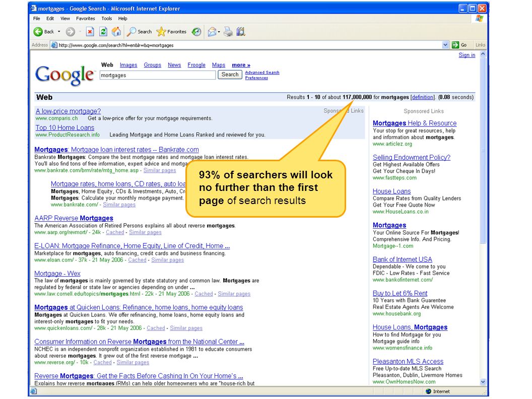The width and height of the screenshot is (532, 399).
Task: Open the Mail button dropdown arrow
Action: click(219, 32)
